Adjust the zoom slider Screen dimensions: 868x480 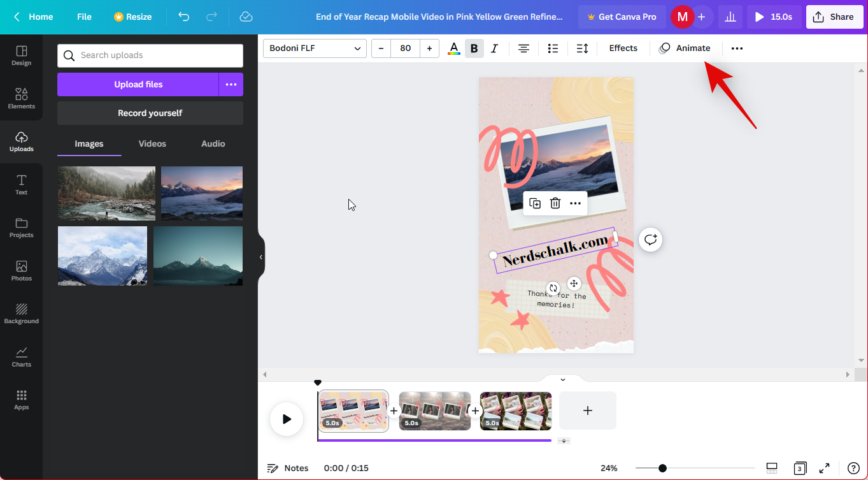pos(662,468)
